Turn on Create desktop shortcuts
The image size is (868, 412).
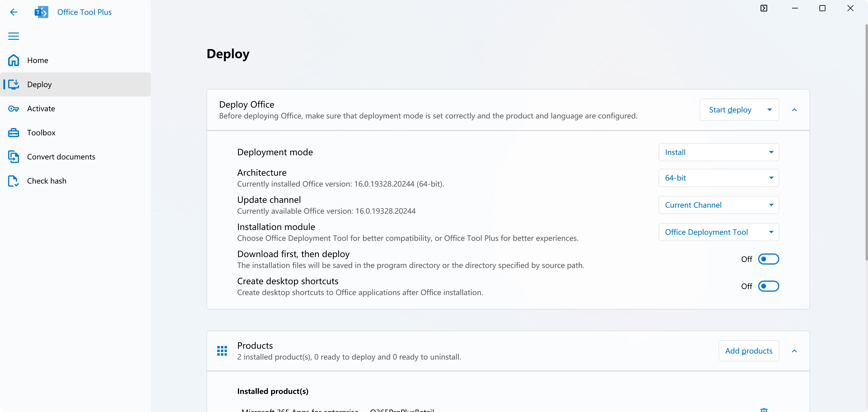[769, 286]
